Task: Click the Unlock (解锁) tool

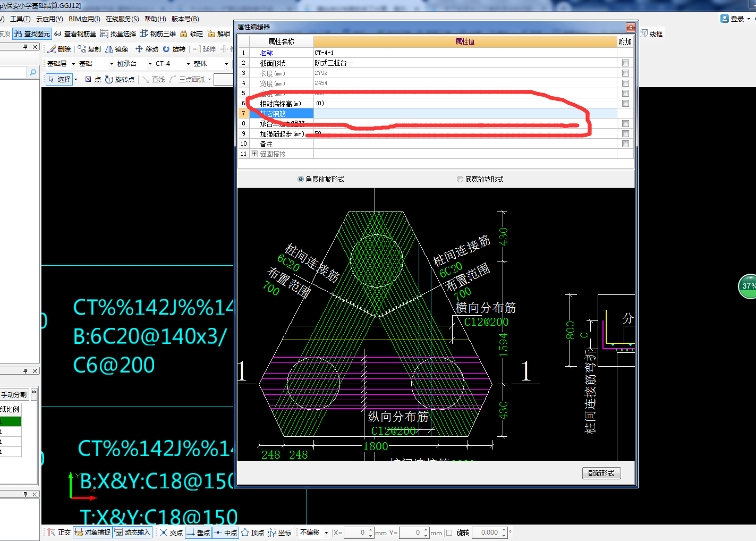Action: pos(219,33)
